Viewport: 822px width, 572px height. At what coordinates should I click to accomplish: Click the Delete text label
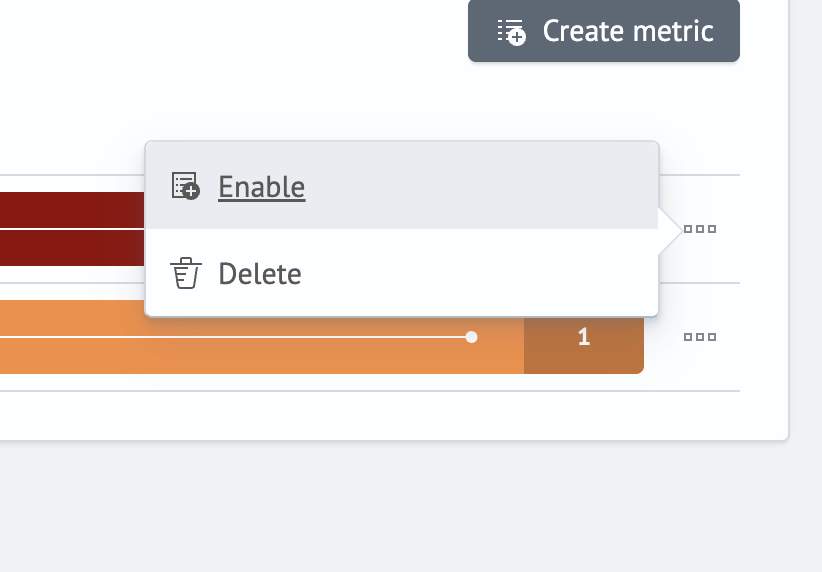260,274
